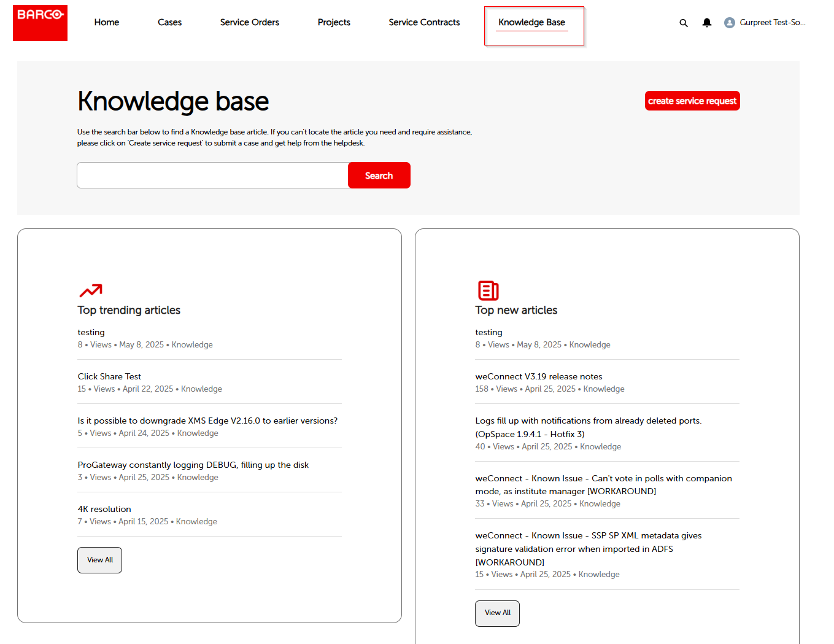Screen dimensions: 834x644
Task: Click the Barco logo
Action: [x=40, y=23]
